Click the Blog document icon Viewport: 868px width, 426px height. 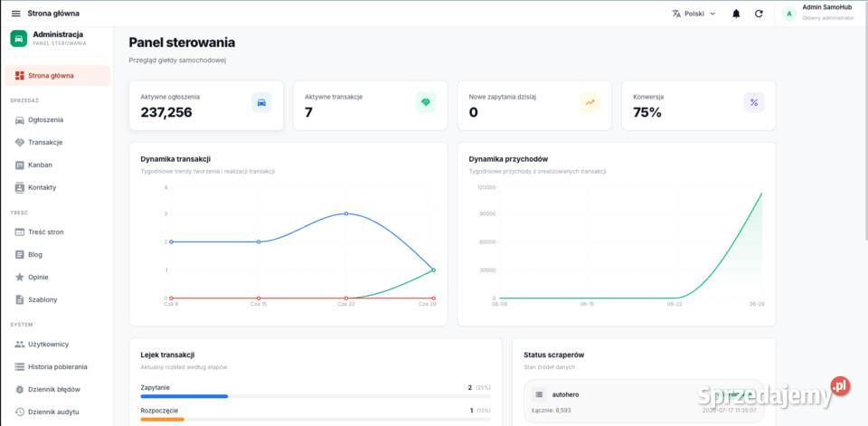(x=19, y=254)
